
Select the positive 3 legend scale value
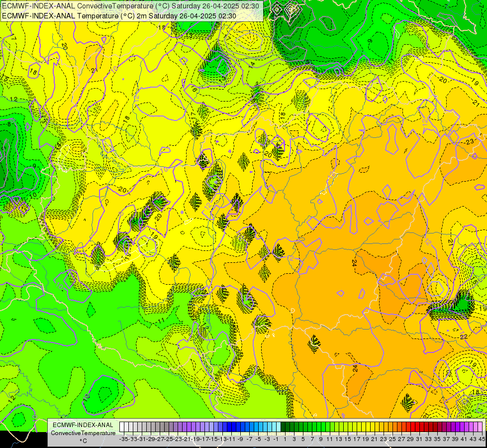tap(294, 440)
